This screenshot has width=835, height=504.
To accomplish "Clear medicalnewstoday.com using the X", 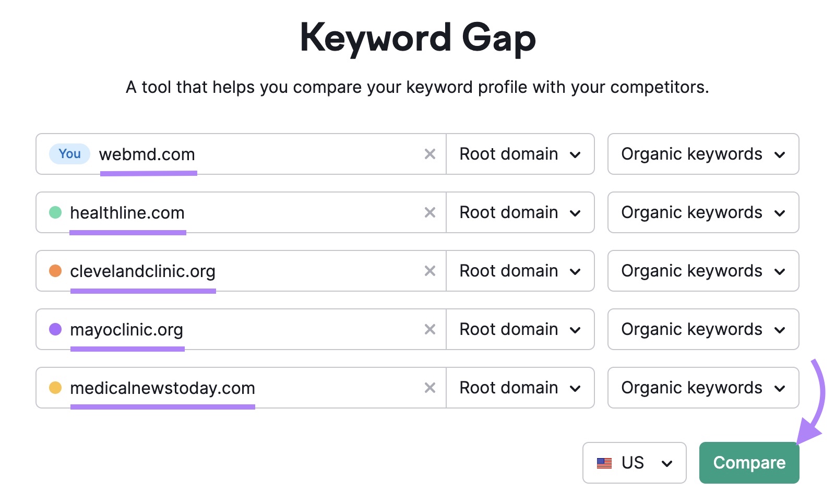I will pyautogui.click(x=430, y=388).
